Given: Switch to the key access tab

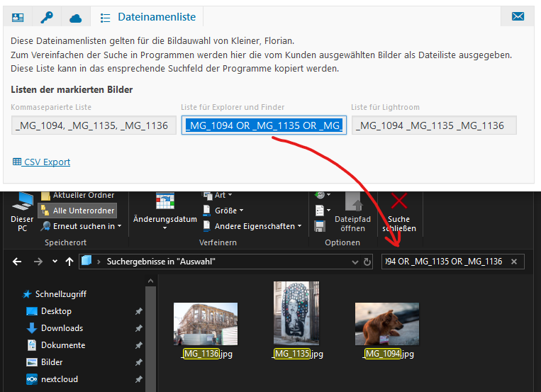Looking at the screenshot, I should [47, 17].
